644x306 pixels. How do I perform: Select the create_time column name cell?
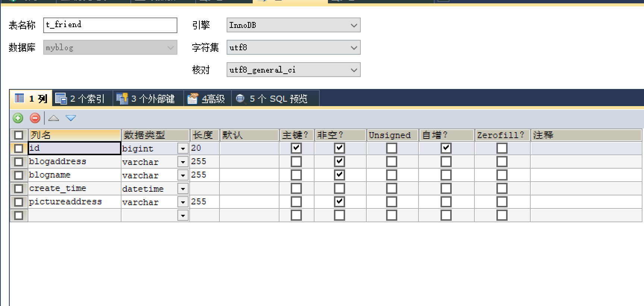click(x=75, y=188)
